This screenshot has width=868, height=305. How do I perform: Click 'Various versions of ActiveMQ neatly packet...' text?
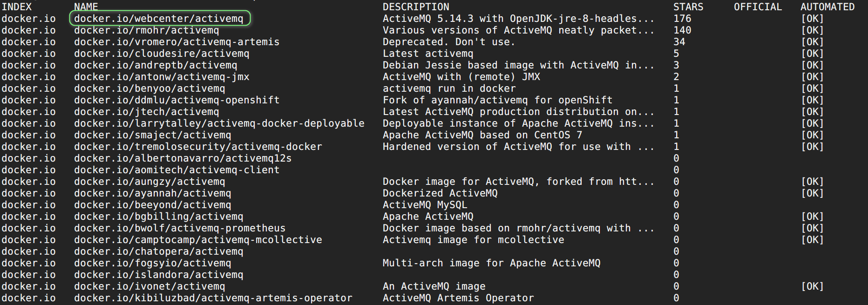[519, 30]
